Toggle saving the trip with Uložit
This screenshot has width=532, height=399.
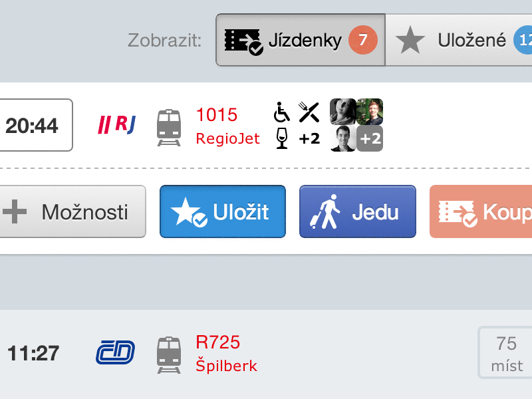pos(222,211)
